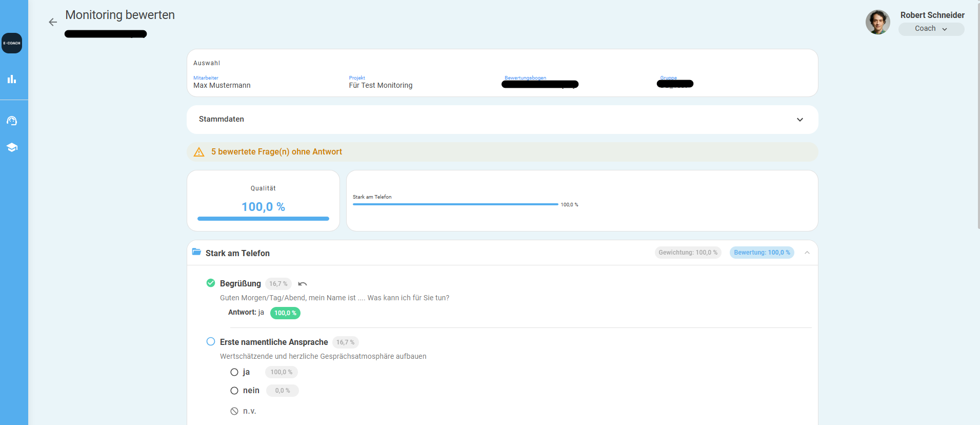Click the page vertical scrollbar
This screenshot has width=980, height=425.
(x=978, y=114)
